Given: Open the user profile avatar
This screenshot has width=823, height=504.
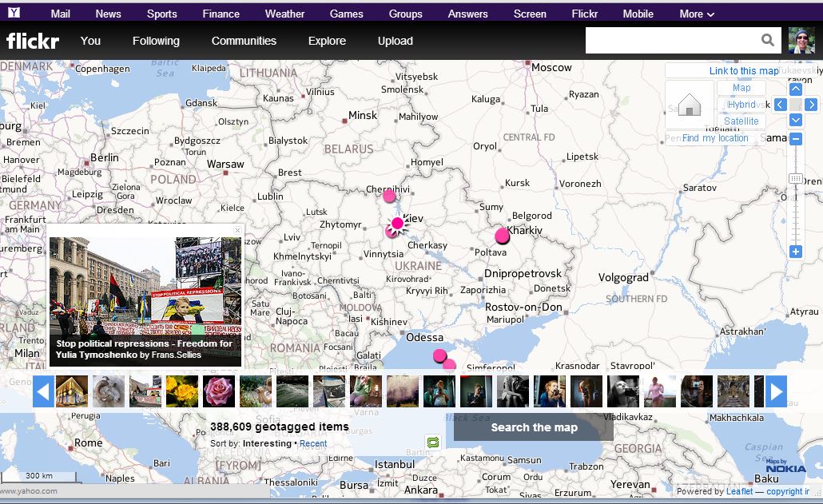Looking at the screenshot, I should pyautogui.click(x=801, y=41).
